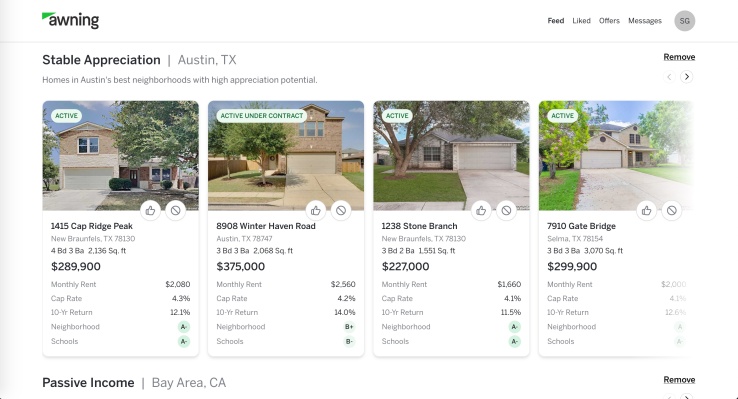The image size is (738, 399).
Task: Dismiss the 8908 Winter Haven Road listing
Action: click(x=341, y=210)
